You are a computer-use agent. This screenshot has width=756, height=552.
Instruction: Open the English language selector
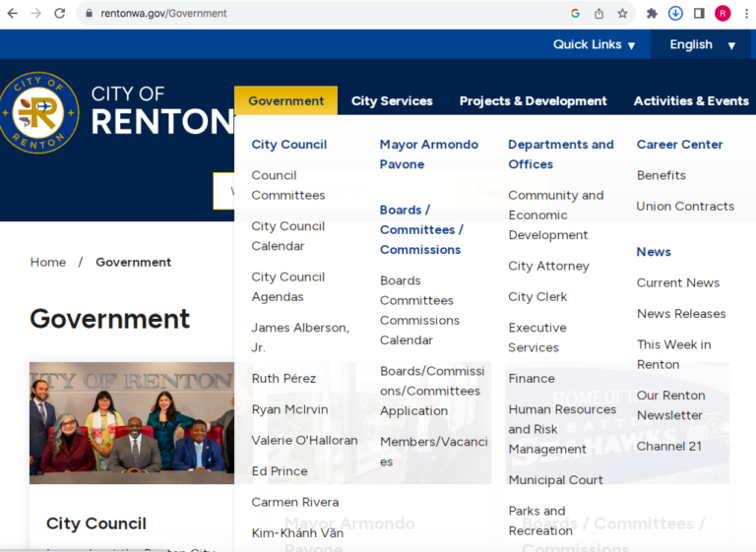[702, 44]
